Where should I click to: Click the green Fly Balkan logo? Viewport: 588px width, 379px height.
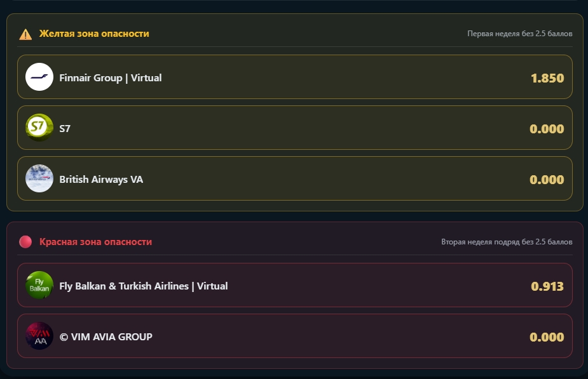pyautogui.click(x=39, y=285)
